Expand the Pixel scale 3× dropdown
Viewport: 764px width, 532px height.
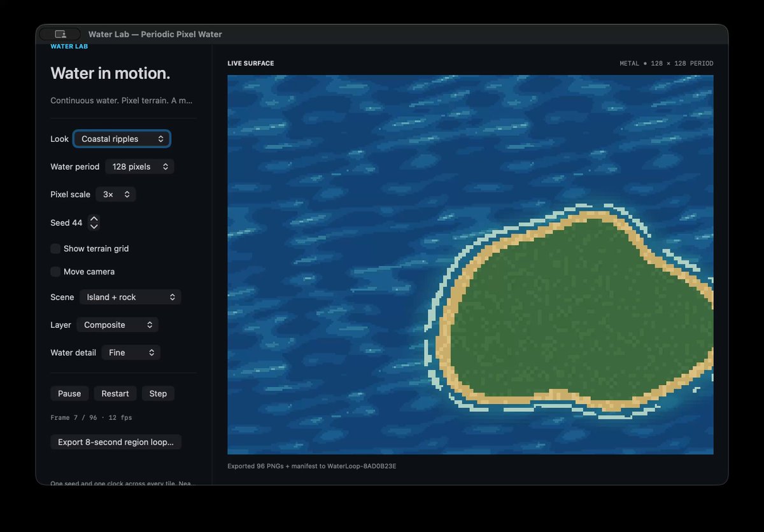point(116,194)
